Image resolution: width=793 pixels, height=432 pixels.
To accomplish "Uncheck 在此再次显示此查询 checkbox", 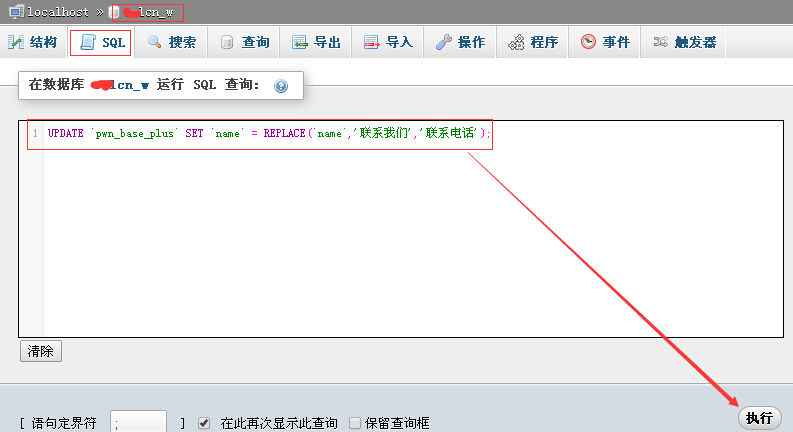I will coord(204,423).
